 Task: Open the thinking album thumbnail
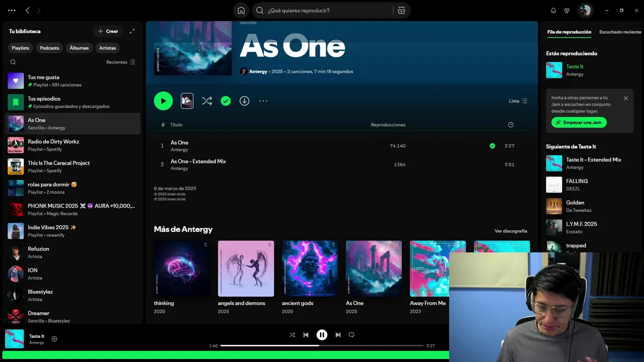click(182, 268)
